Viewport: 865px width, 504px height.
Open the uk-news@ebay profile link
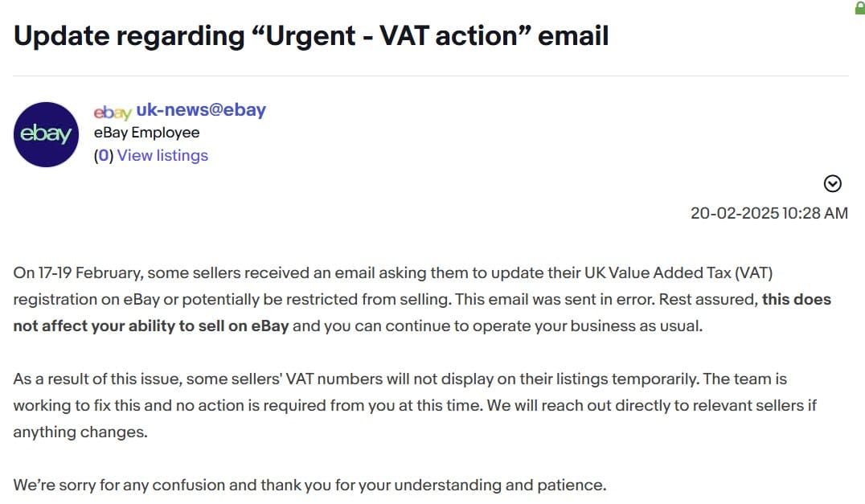[201, 110]
